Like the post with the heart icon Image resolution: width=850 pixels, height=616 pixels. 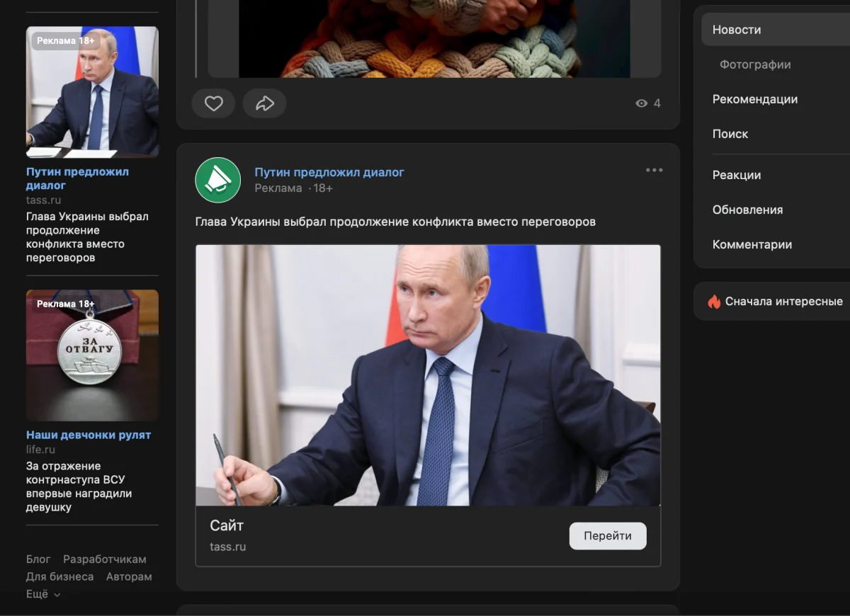click(213, 103)
